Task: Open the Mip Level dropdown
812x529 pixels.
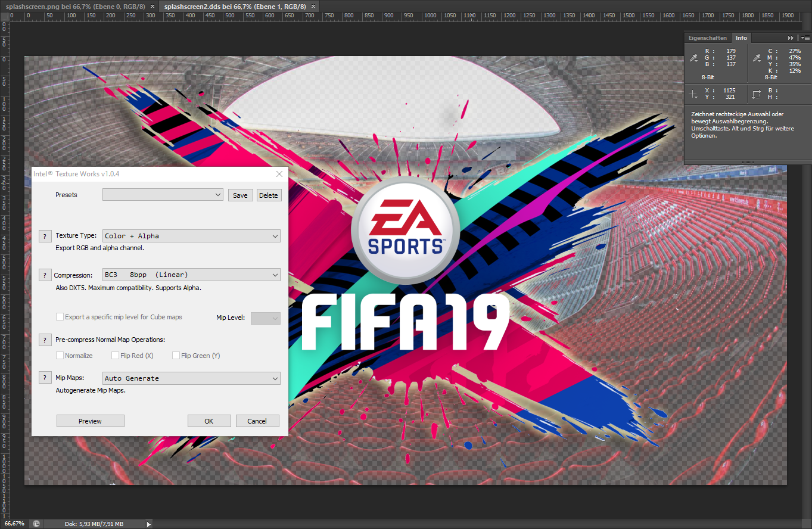Action: [265, 318]
